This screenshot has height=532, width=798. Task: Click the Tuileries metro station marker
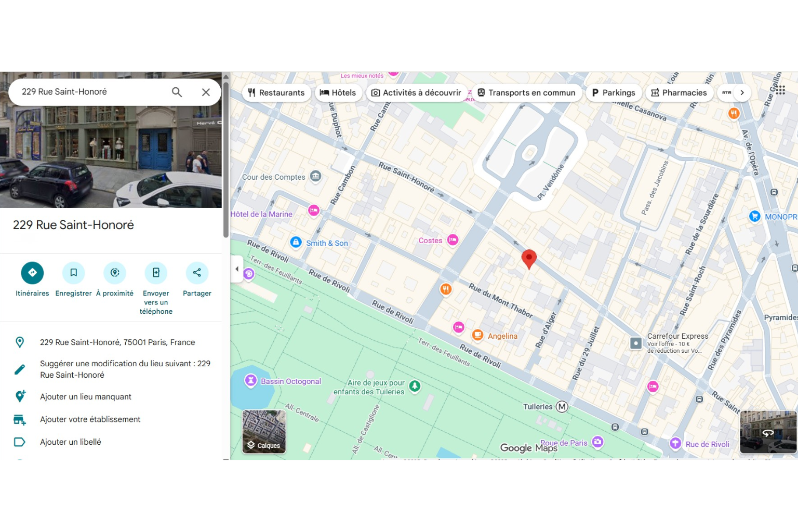click(562, 407)
